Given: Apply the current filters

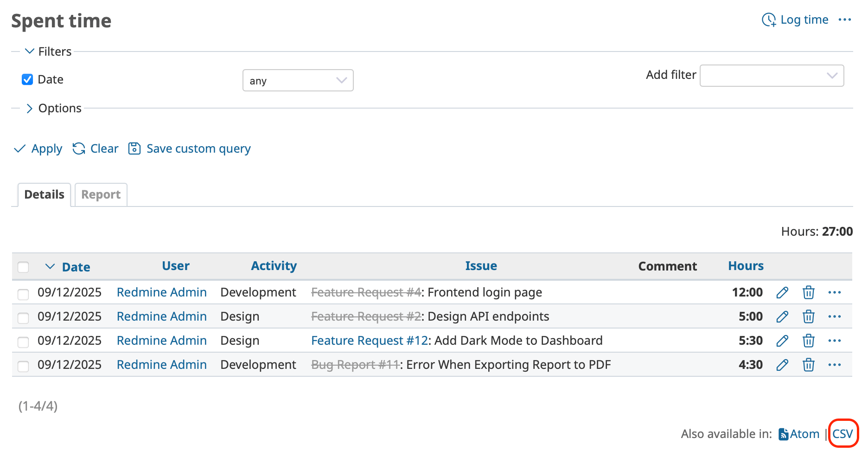Looking at the screenshot, I should 39,149.
